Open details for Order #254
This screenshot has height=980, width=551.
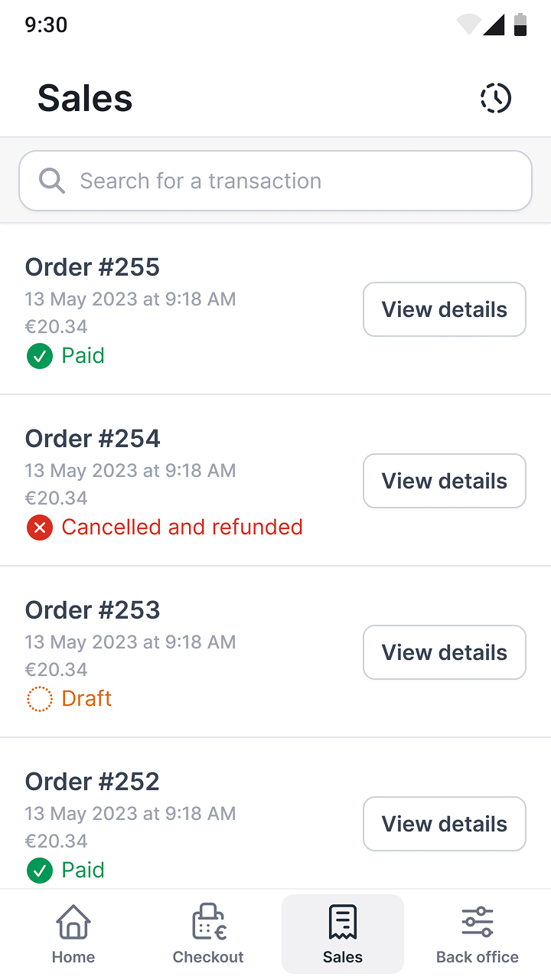[444, 481]
